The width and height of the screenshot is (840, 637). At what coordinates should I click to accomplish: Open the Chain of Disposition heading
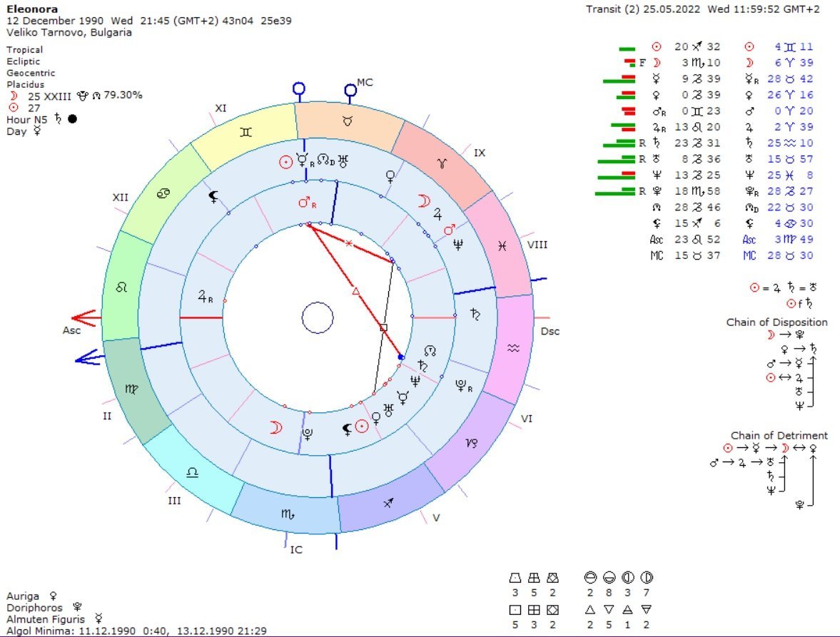pyautogui.click(x=776, y=322)
